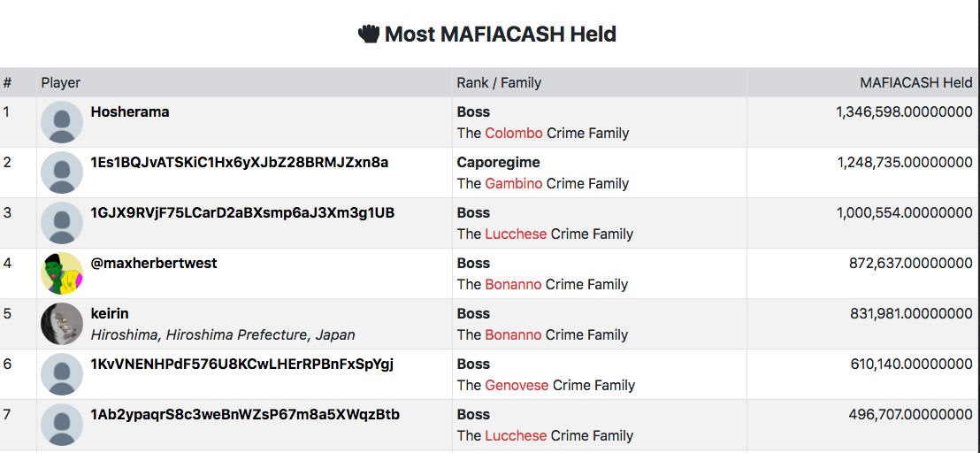Click avatar icon of player 1GJX9RVjF75LCarD2aBXsmp6aJ3Xm3g1UB
This screenshot has height=453, width=980.
pyautogui.click(x=62, y=223)
